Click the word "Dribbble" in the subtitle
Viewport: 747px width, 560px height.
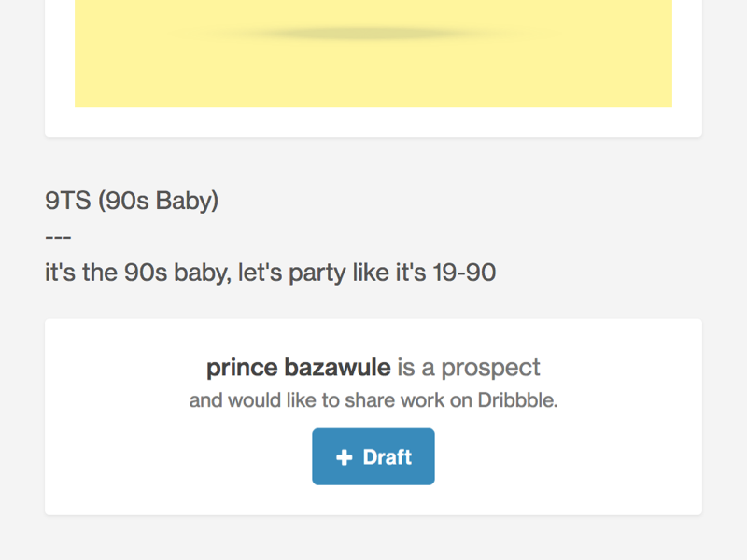point(517,401)
